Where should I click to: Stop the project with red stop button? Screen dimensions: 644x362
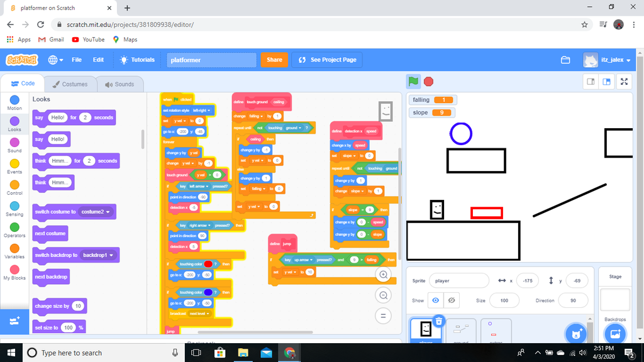428,82
